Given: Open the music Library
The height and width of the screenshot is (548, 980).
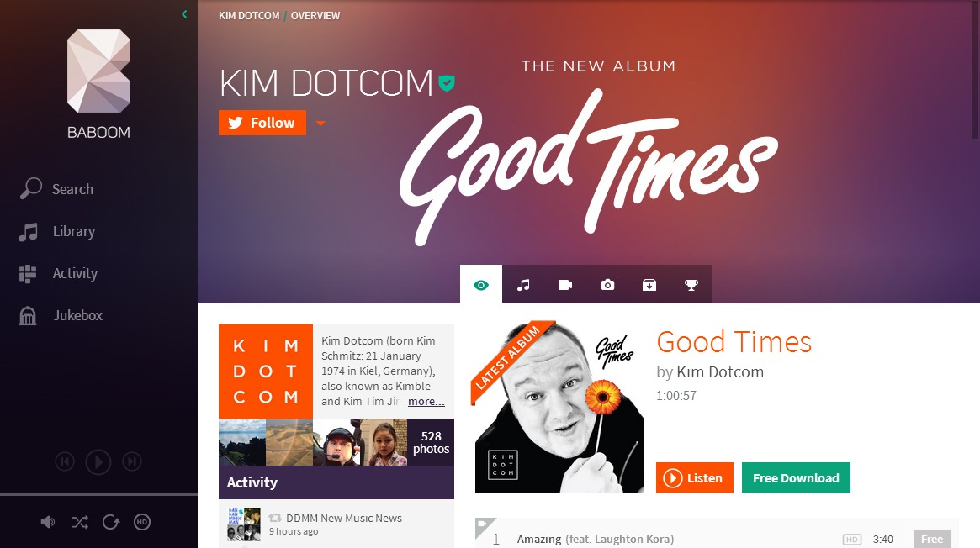Looking at the screenshot, I should point(57,232).
